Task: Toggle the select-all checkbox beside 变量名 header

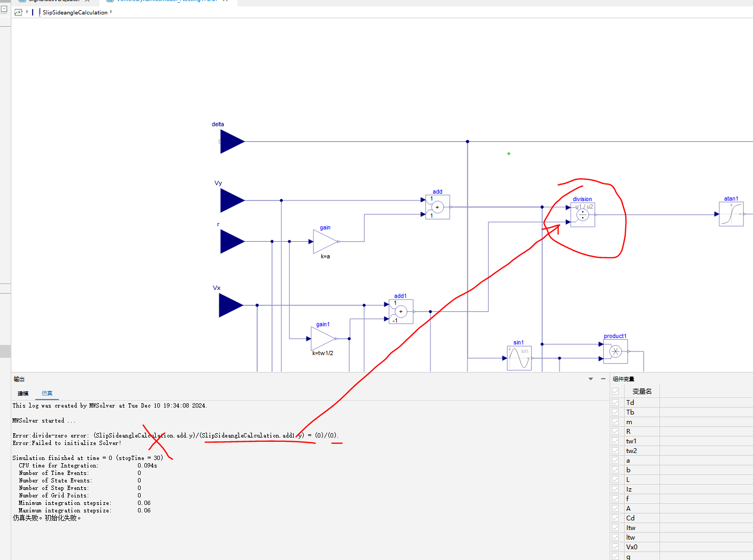Action: [x=616, y=392]
